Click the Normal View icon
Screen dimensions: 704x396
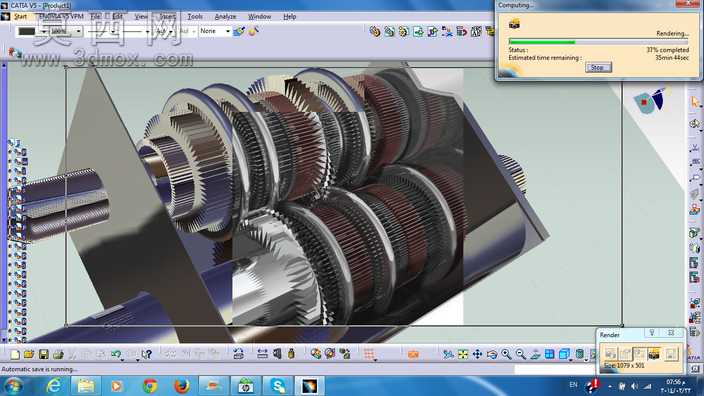point(535,354)
